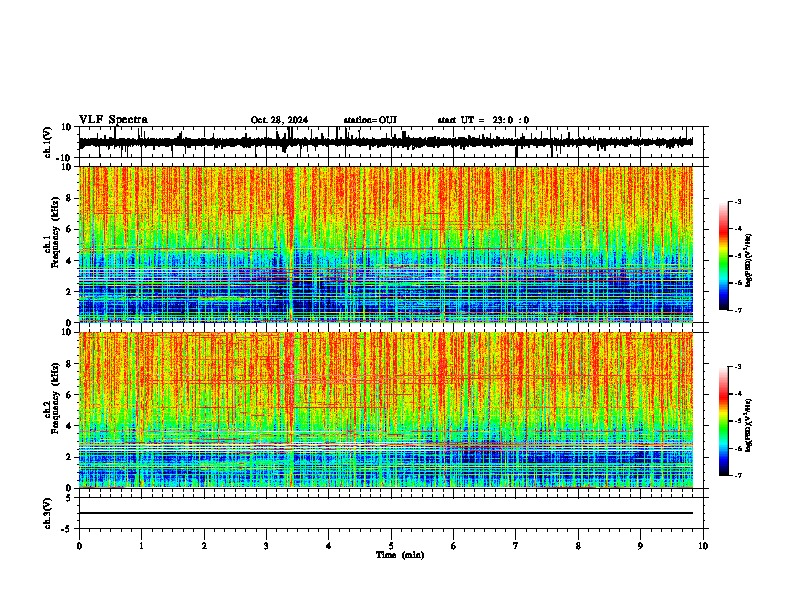Click the "9" tick on the time axis
Image resolution: width=792 pixels, height=612 pixels.
tap(640, 546)
